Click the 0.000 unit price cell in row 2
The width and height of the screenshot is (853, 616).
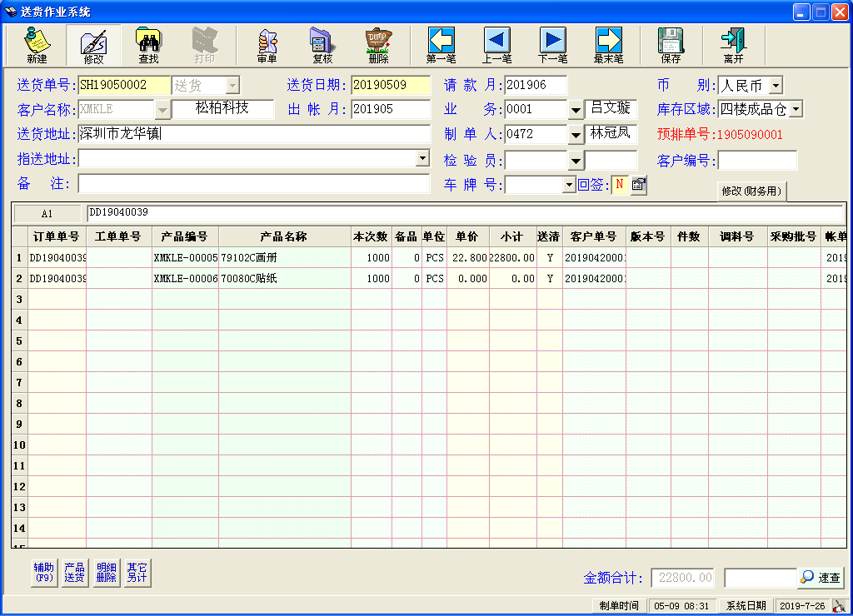click(x=467, y=278)
